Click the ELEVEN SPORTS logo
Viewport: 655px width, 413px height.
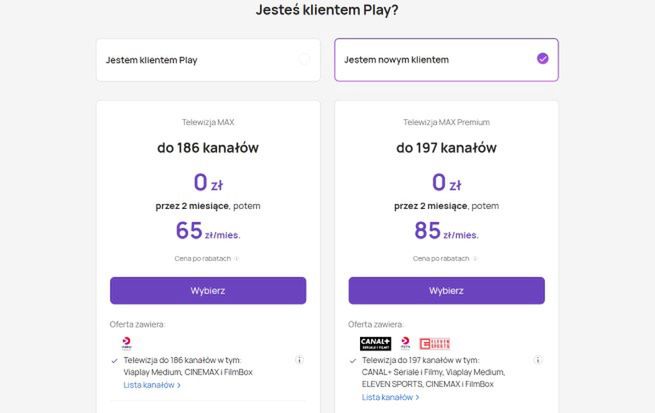point(434,343)
